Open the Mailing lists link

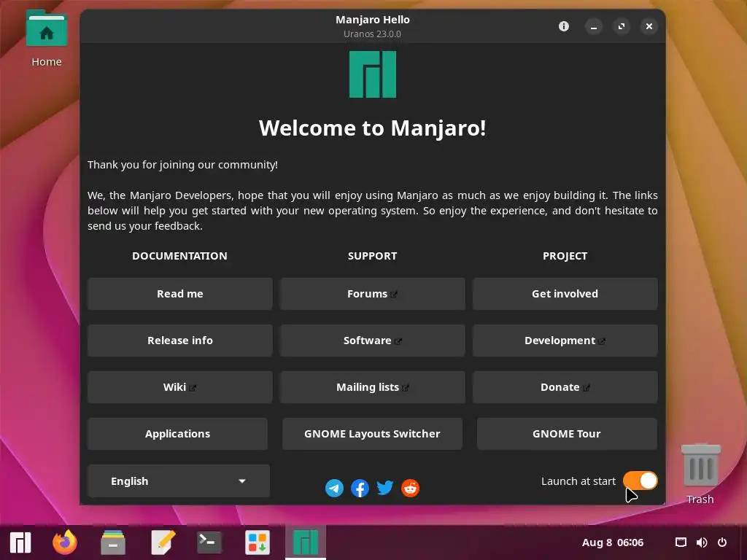[x=373, y=387]
